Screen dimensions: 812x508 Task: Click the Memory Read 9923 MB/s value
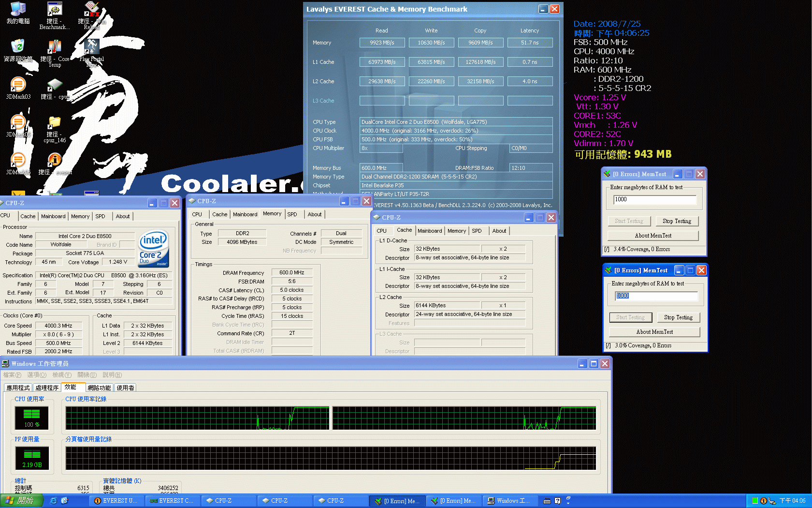[382, 43]
